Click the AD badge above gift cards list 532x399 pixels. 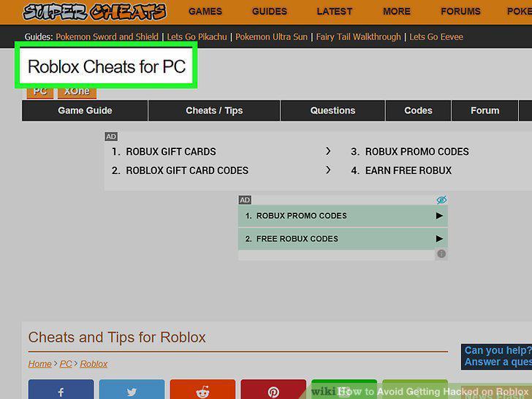(111, 137)
